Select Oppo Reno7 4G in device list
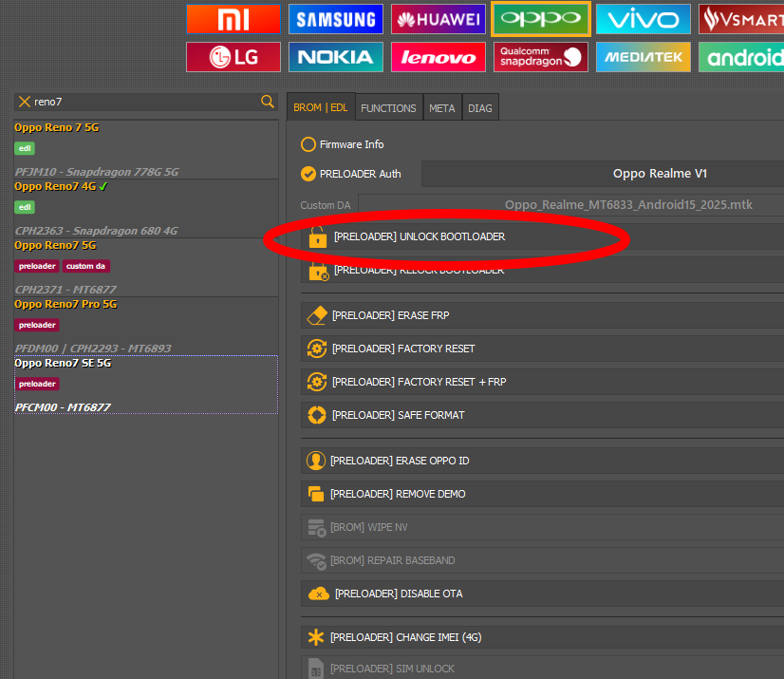 click(x=146, y=208)
